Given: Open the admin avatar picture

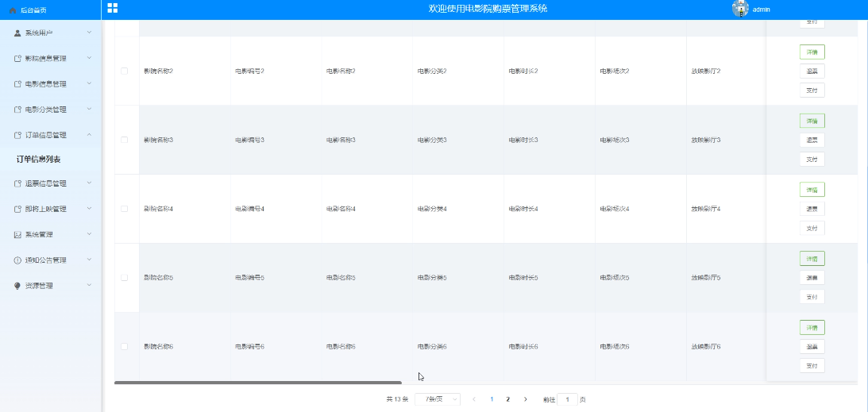Looking at the screenshot, I should (x=740, y=9).
